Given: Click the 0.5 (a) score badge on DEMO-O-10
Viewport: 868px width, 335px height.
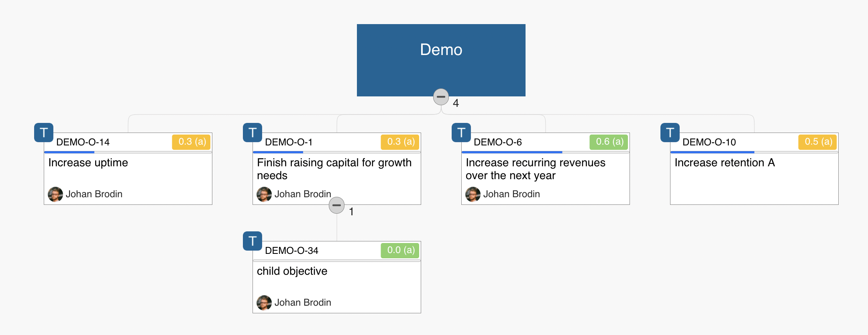Looking at the screenshot, I should pos(818,142).
